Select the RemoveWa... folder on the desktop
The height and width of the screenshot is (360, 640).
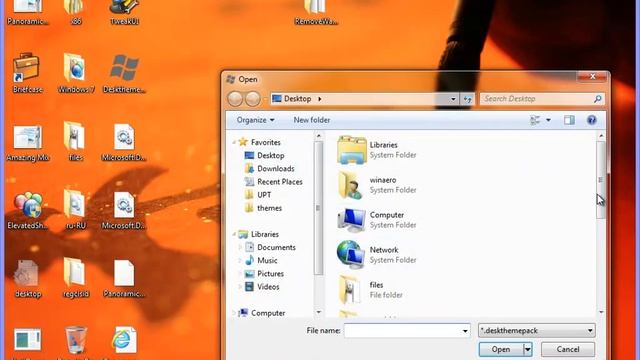pos(316,12)
